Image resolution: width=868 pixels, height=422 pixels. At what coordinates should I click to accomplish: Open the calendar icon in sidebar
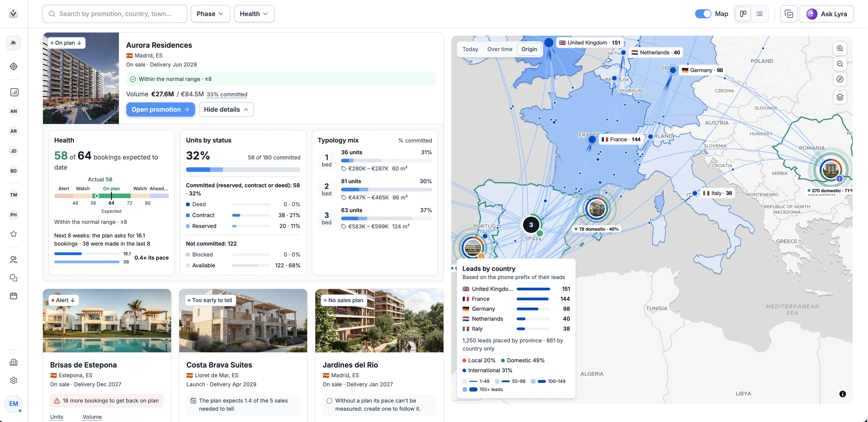[x=13, y=296]
